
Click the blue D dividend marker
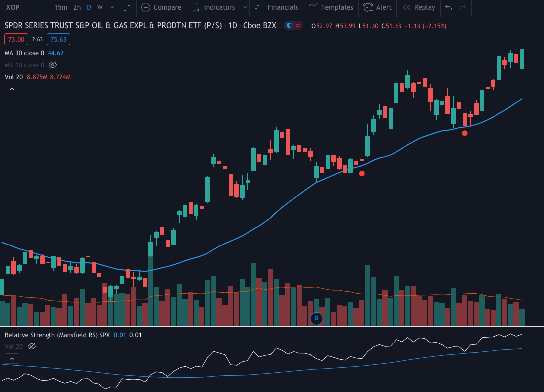(x=316, y=318)
